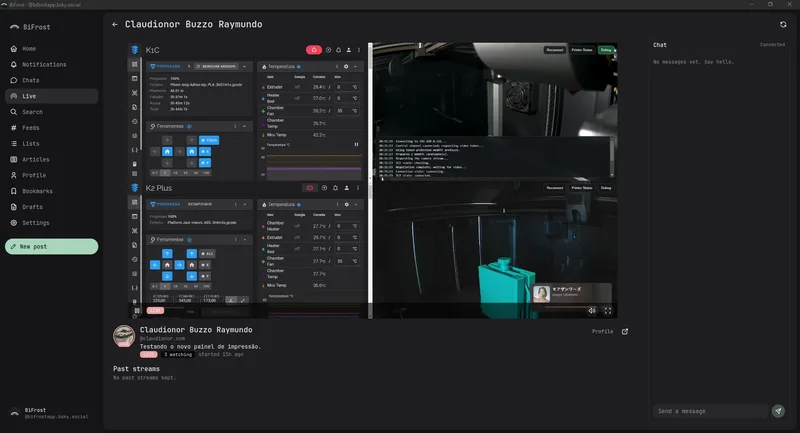Click Reimprimir Arquivo on K1C panel
This screenshot has width=800, height=433.
(217, 66)
